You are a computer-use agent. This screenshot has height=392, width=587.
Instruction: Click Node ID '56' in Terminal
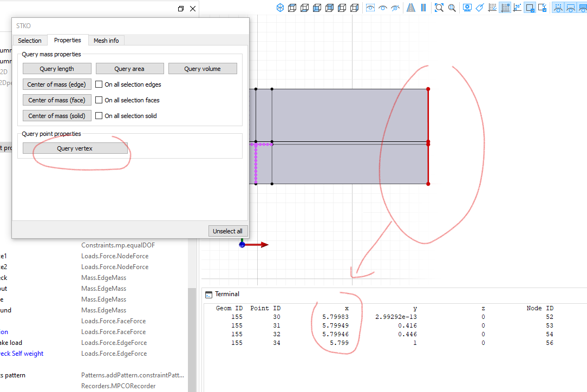(549, 343)
